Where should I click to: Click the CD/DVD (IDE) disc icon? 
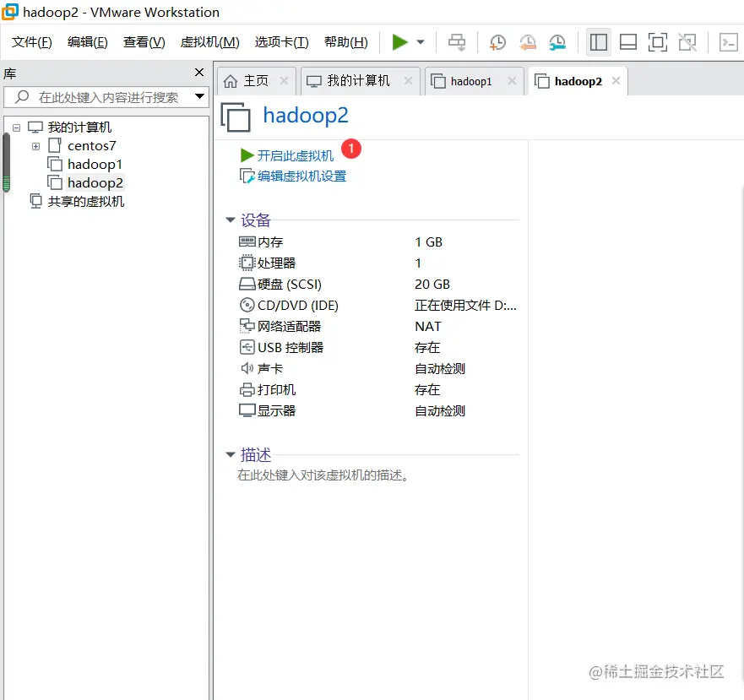pyautogui.click(x=247, y=305)
